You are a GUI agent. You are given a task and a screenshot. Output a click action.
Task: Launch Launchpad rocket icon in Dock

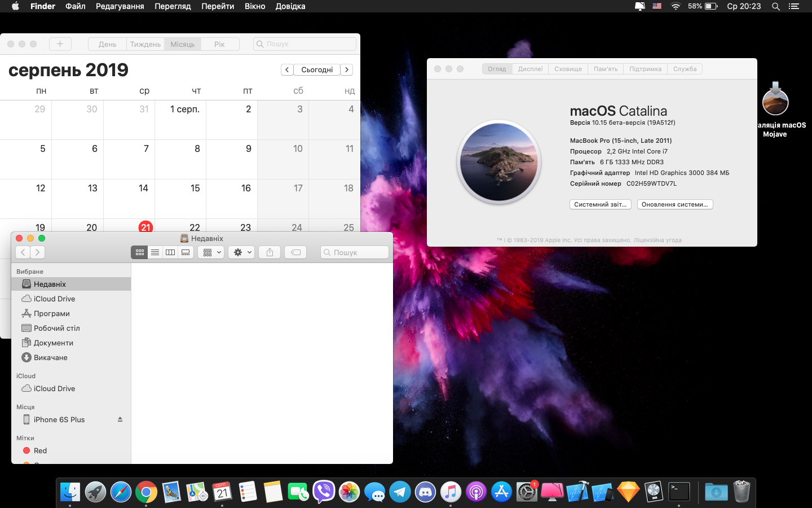click(95, 492)
